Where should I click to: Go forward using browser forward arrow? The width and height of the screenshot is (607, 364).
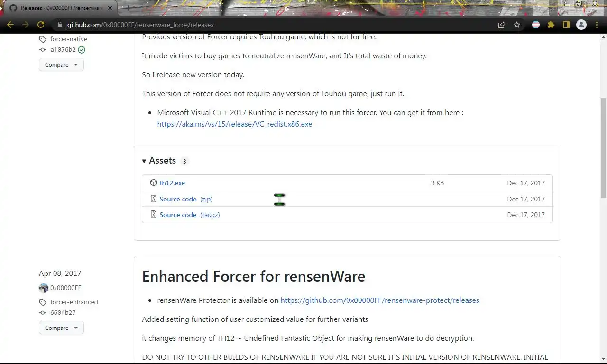pyautogui.click(x=26, y=25)
